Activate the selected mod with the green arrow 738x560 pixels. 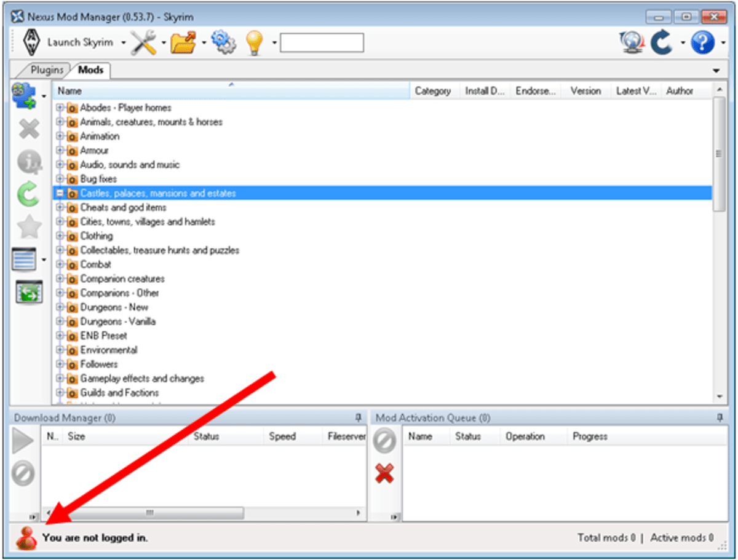27,194
